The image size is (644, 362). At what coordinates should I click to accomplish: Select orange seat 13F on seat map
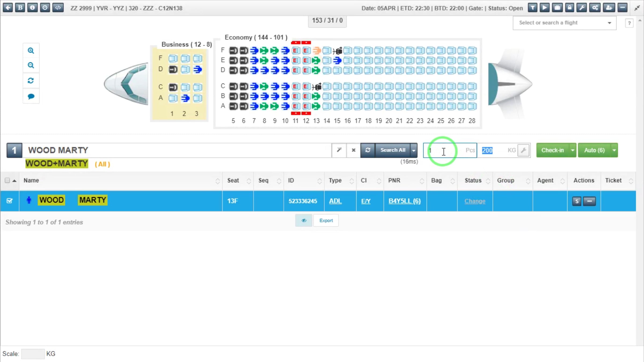[x=316, y=50]
